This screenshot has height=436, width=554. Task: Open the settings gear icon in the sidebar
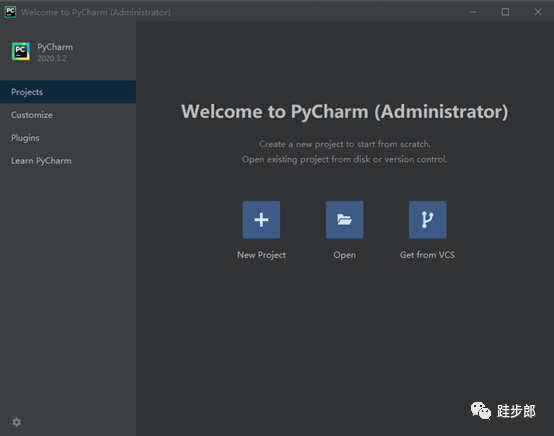[17, 422]
